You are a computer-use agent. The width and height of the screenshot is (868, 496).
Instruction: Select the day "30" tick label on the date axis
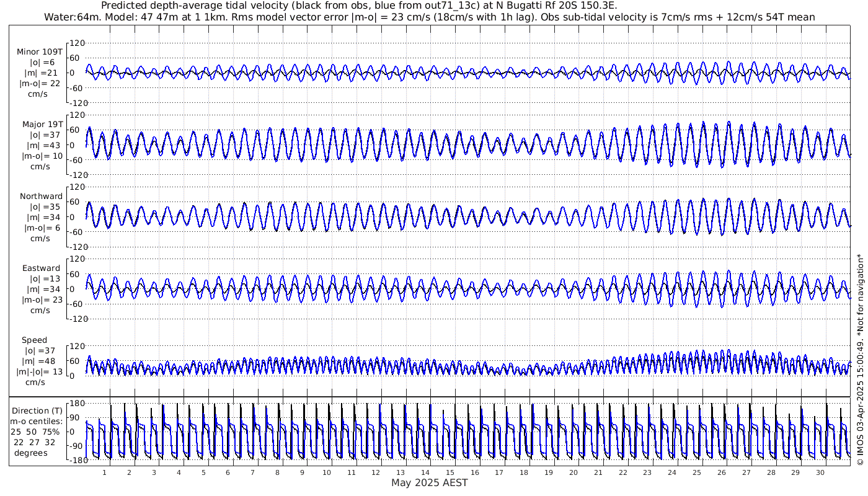pos(820,472)
